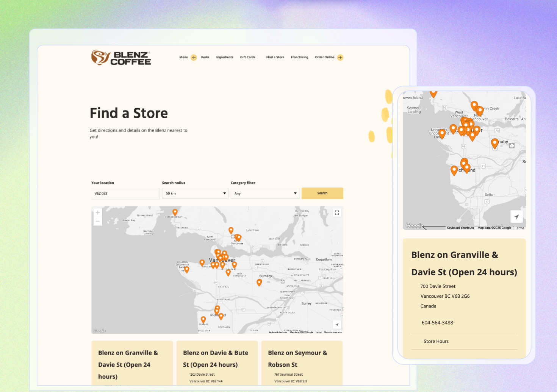Zoom in on the desktop map
This screenshot has height=392, width=557.
[98, 212]
